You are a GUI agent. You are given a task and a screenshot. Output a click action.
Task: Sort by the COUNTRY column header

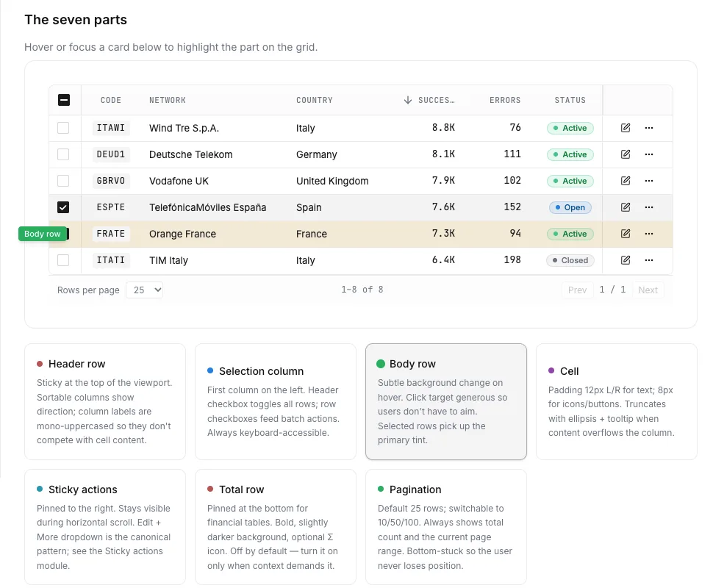point(314,100)
